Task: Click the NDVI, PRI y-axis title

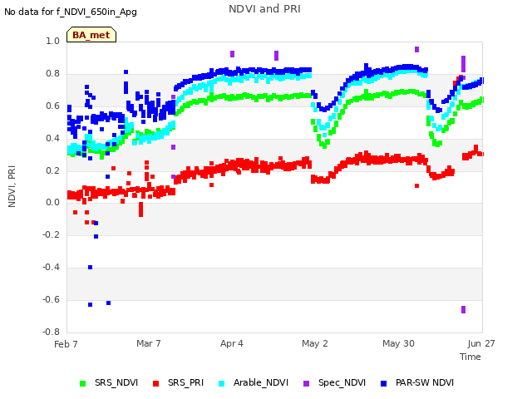Action: point(12,186)
